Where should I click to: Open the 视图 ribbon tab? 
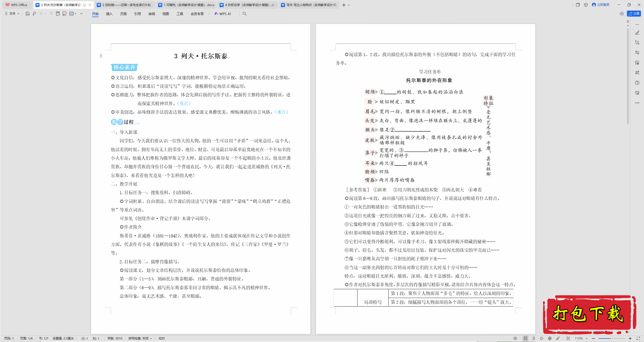[166, 14]
